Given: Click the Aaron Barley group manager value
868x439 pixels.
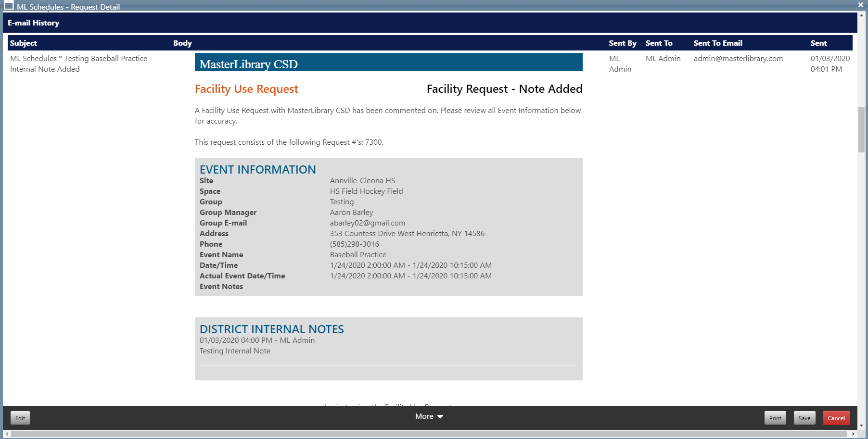Looking at the screenshot, I should point(351,212).
